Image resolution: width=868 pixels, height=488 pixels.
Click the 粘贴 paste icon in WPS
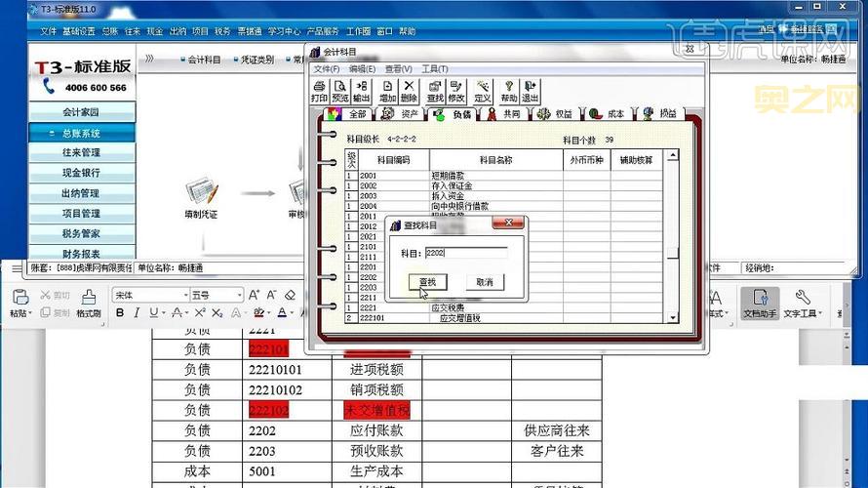[20, 298]
